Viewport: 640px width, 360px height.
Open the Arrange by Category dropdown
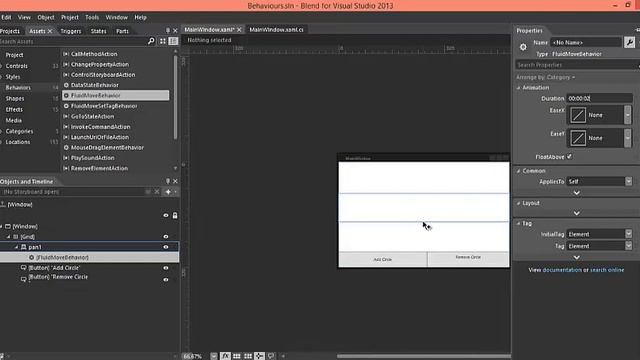545,77
